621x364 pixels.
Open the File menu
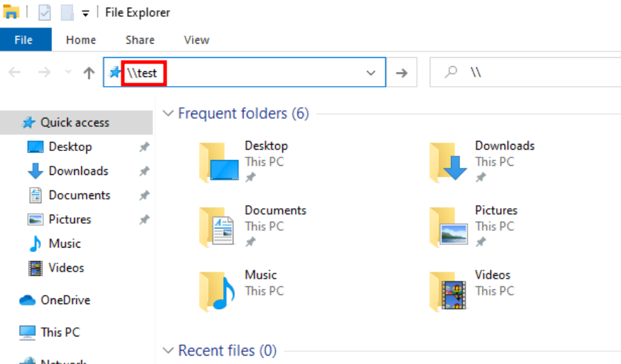(23, 40)
